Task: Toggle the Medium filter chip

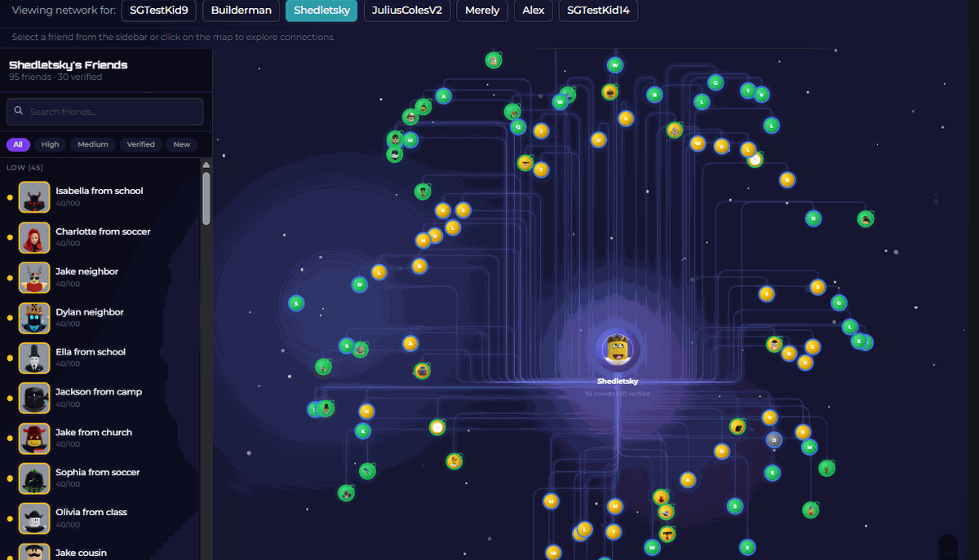Action: pos(93,144)
